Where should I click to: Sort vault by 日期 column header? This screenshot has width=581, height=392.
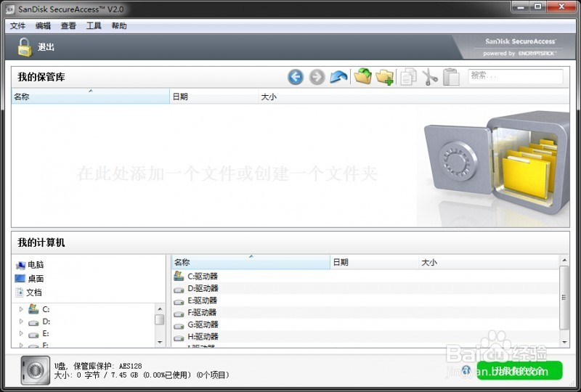coord(214,97)
